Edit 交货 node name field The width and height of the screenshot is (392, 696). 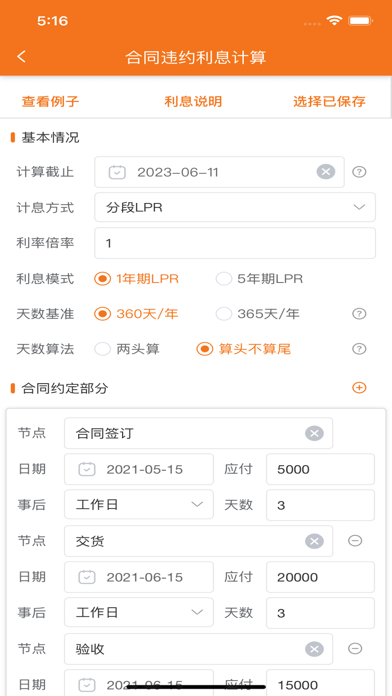point(198,541)
